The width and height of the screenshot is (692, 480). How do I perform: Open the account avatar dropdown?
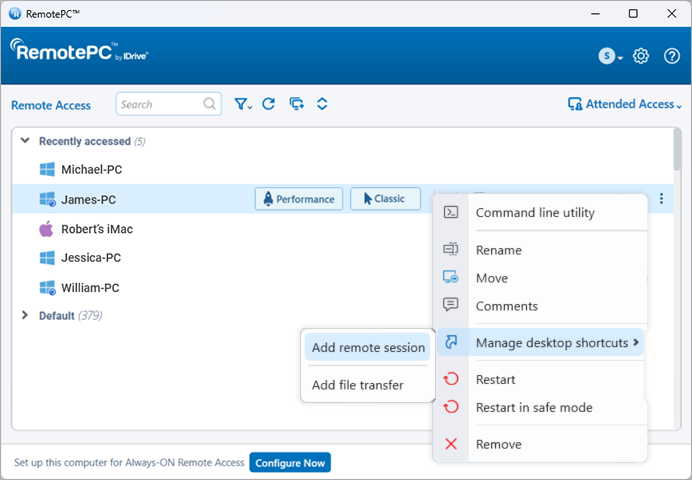[x=610, y=56]
